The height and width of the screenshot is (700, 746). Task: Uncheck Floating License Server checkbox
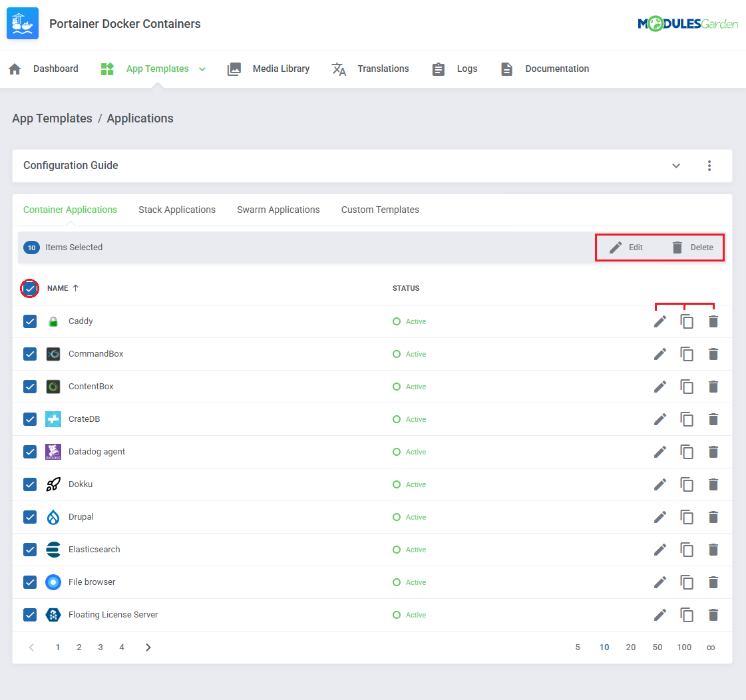pos(30,615)
